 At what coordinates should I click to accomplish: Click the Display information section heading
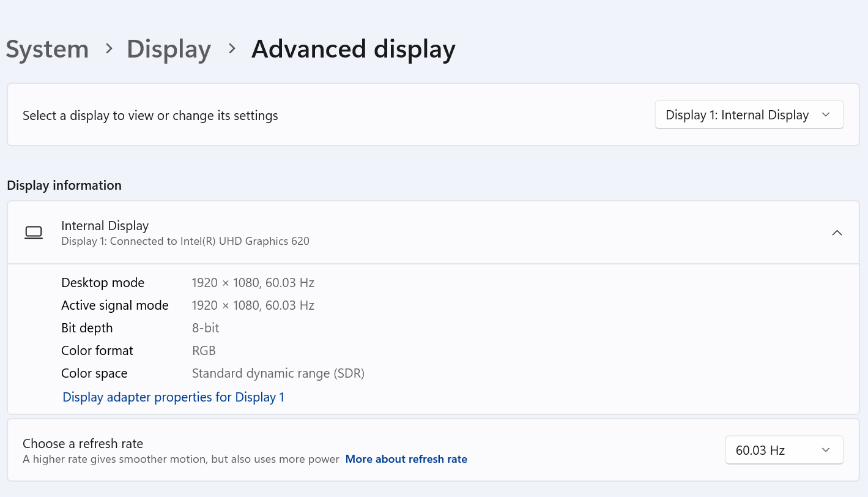coord(64,185)
